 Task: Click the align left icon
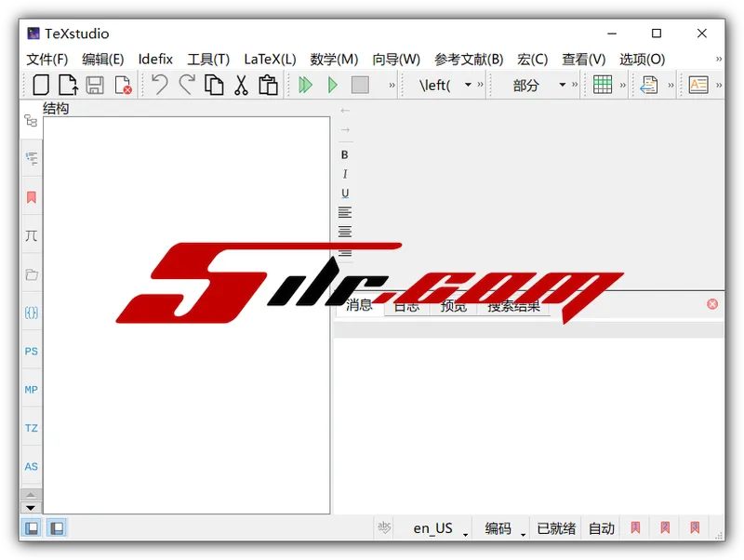[x=345, y=212]
